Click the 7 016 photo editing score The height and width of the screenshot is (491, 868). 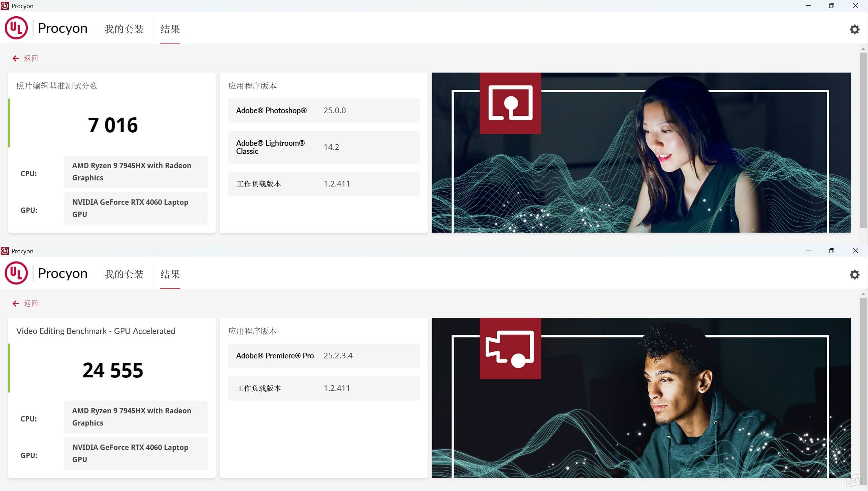pos(113,125)
